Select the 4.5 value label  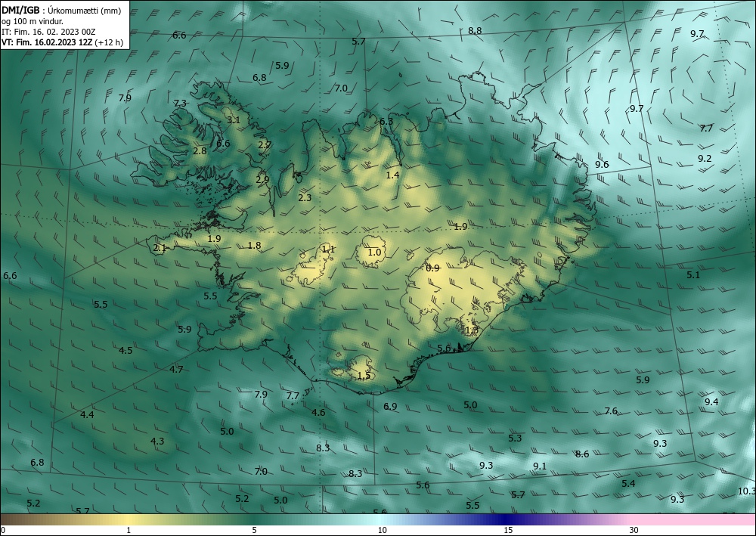(125, 351)
